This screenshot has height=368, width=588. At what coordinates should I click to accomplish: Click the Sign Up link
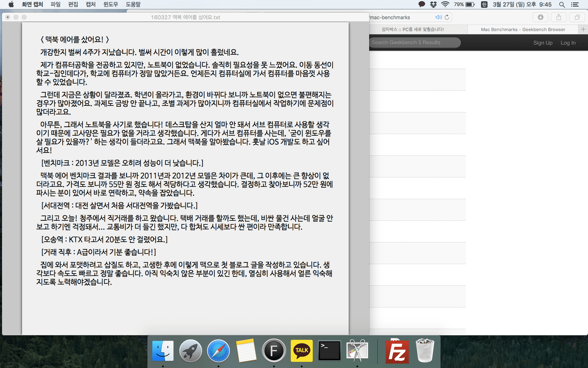543,43
